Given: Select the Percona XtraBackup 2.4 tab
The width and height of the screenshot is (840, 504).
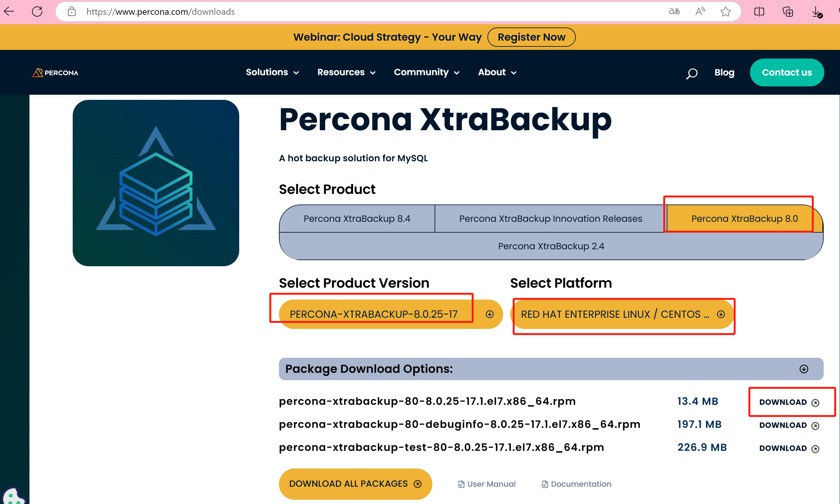Looking at the screenshot, I should [551, 246].
